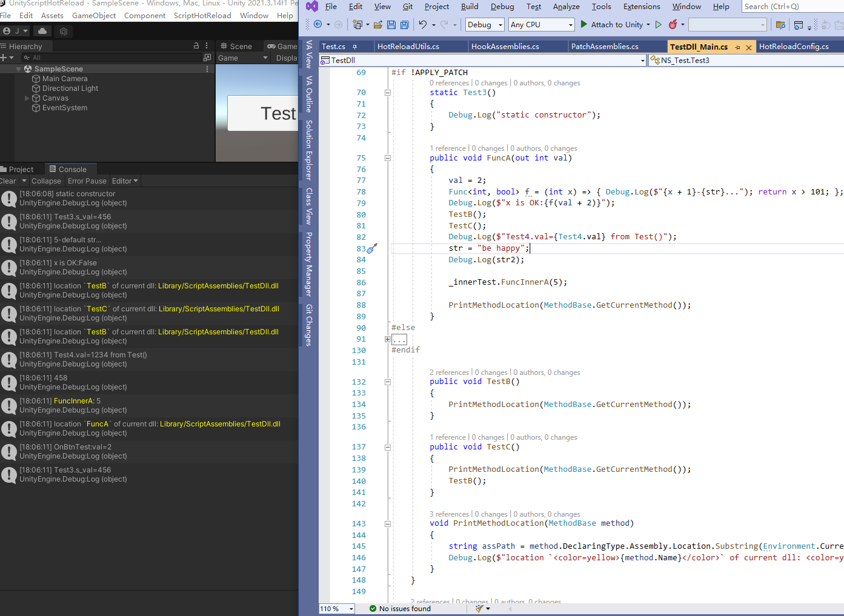The width and height of the screenshot is (844, 616).
Task: Collapse the TestC method block
Action: click(x=388, y=447)
